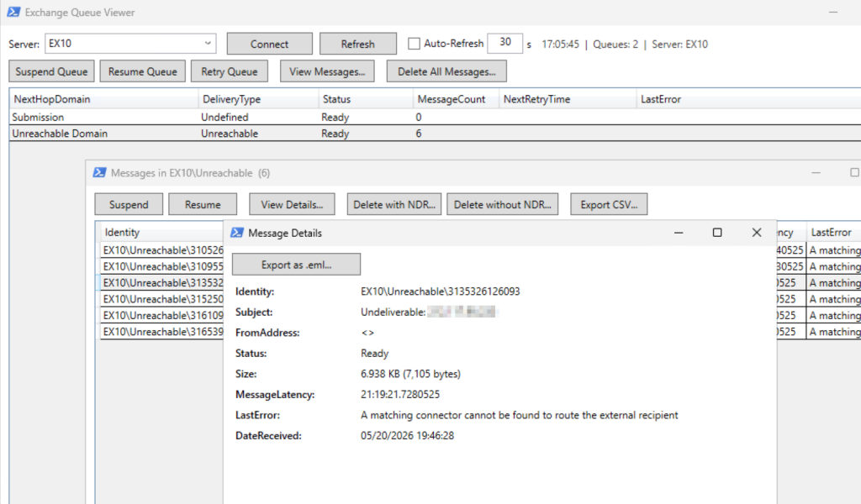The width and height of the screenshot is (861, 504).
Task: Click LastError column header in Messages window
Action: coord(832,233)
